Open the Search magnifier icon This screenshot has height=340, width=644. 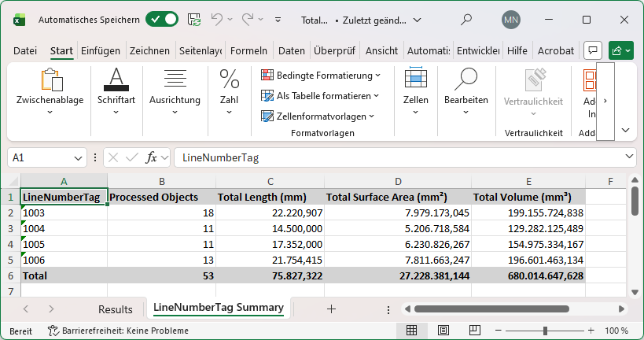tap(466, 20)
